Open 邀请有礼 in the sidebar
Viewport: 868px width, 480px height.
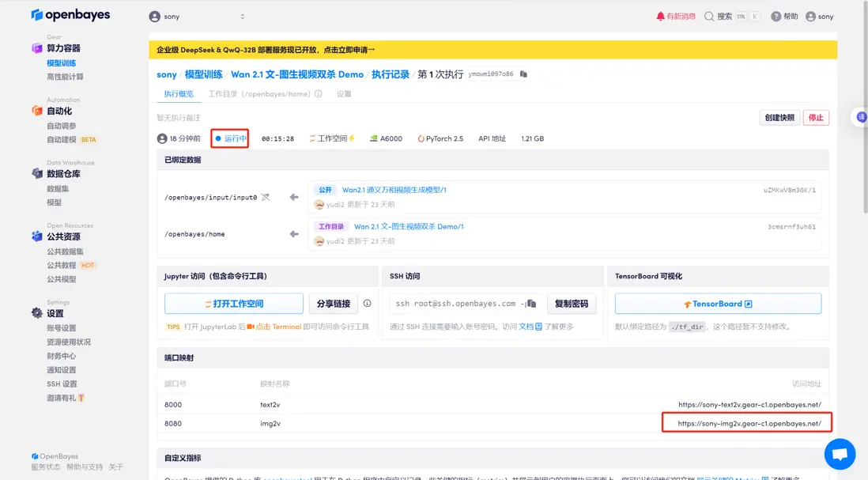(x=66, y=398)
